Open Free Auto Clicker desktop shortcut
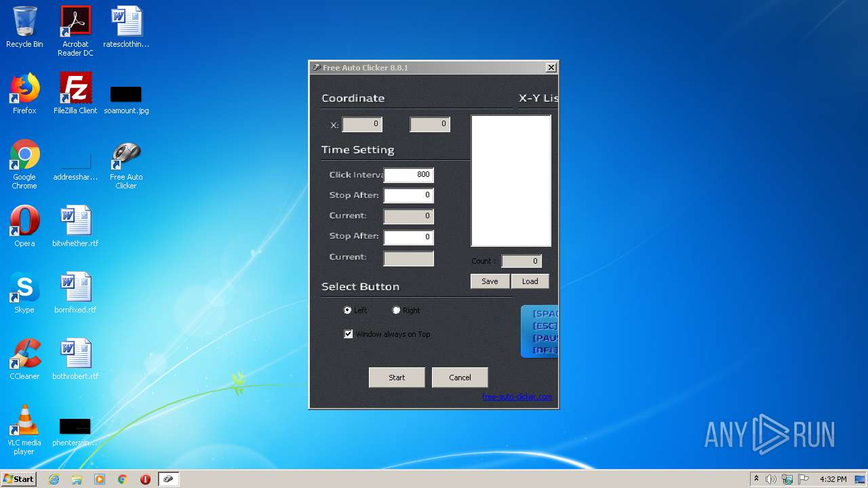The image size is (868, 488). 126,165
